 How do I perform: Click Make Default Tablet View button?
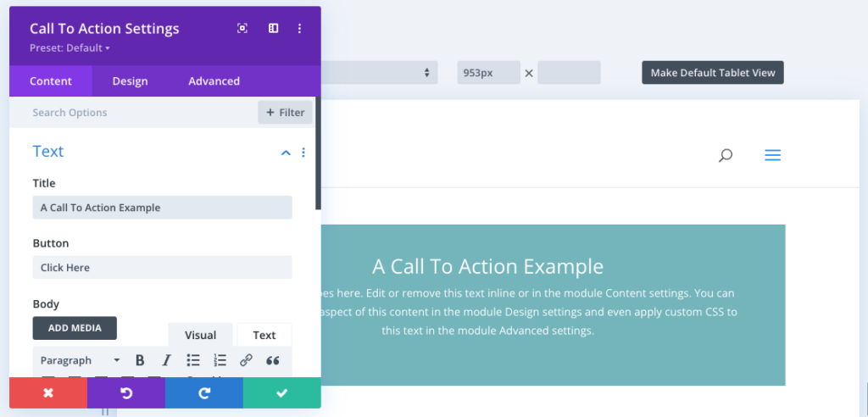(712, 73)
